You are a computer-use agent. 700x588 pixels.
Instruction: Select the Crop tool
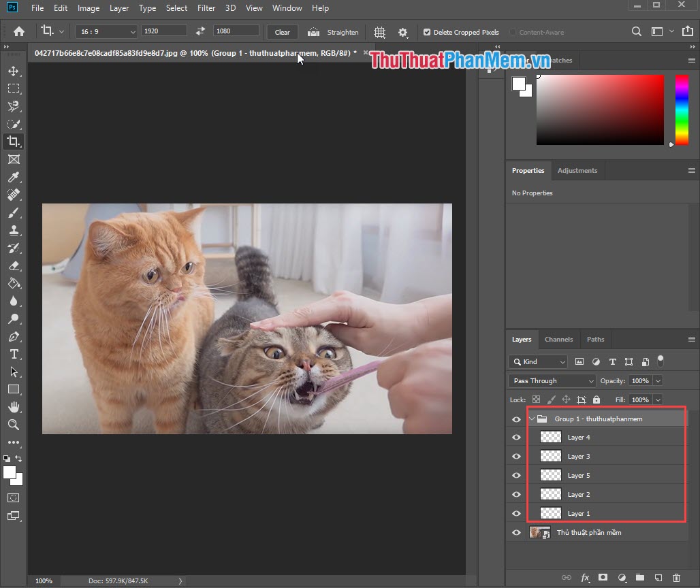point(14,142)
